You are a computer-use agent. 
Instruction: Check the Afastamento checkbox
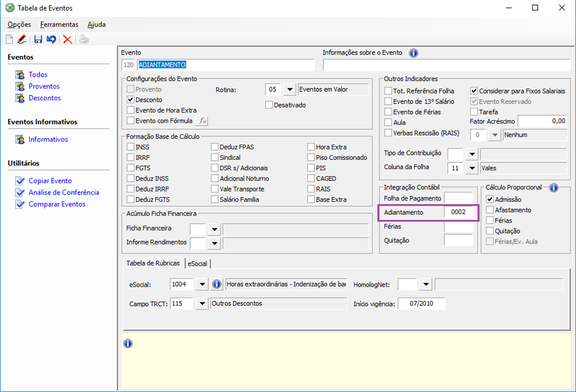coord(489,210)
